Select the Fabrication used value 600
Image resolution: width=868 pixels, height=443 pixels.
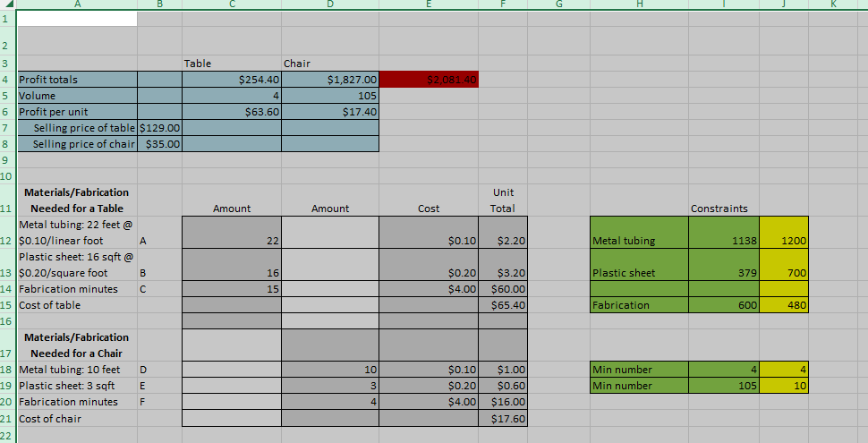click(x=724, y=305)
